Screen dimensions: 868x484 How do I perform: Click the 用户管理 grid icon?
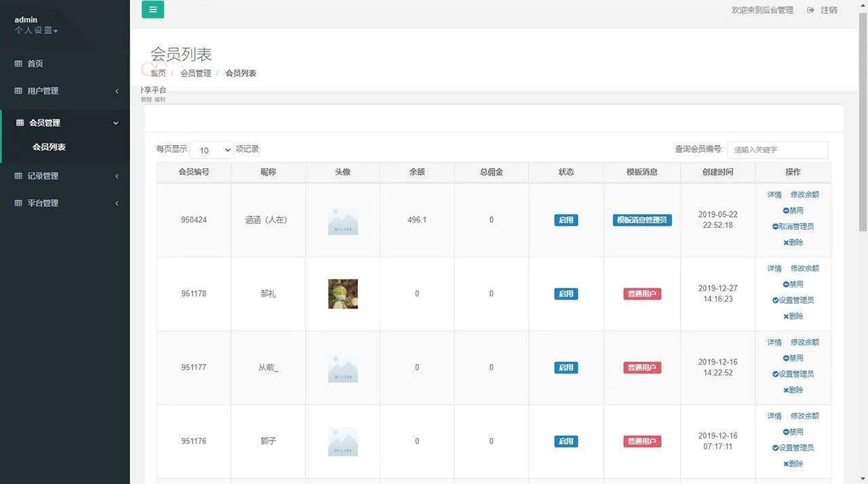point(18,90)
